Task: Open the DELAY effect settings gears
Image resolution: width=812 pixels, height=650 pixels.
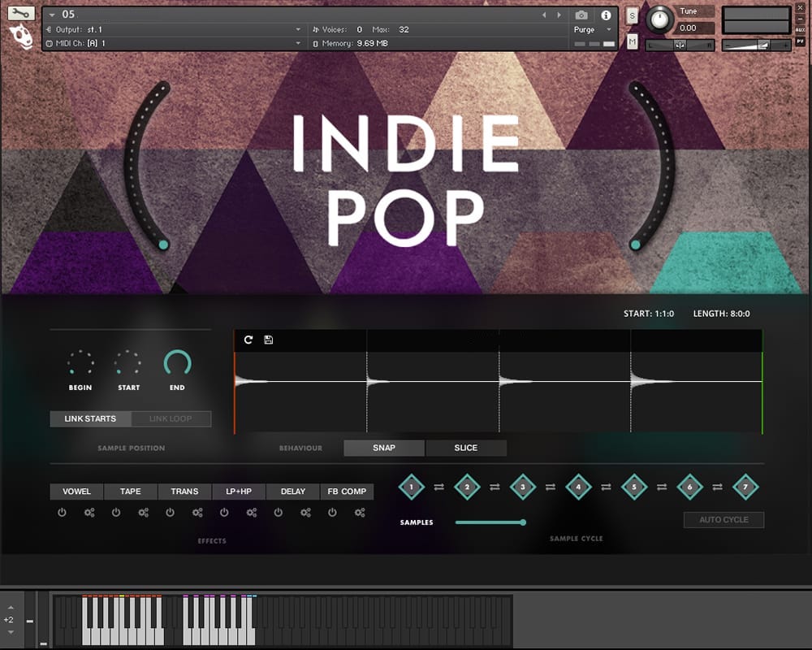Action: pyautogui.click(x=305, y=513)
